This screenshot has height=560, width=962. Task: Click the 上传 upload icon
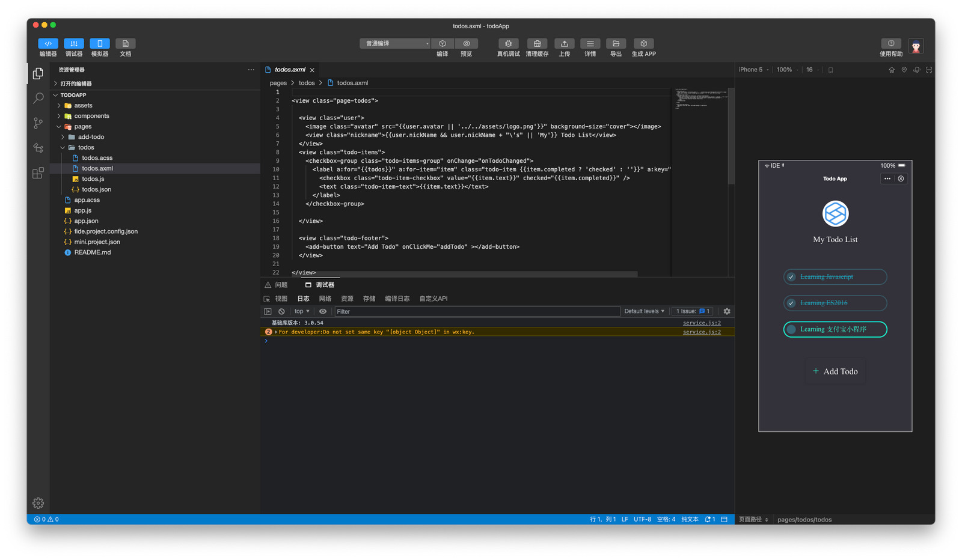pos(564,43)
